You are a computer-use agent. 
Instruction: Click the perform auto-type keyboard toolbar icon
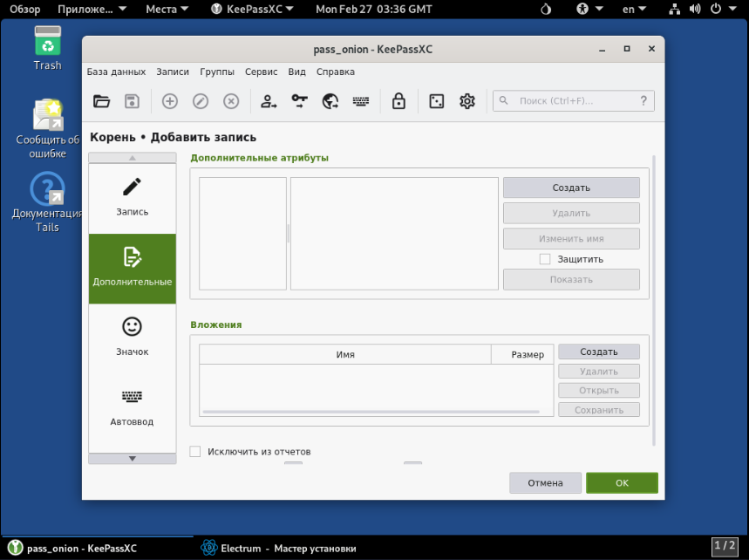[361, 101]
